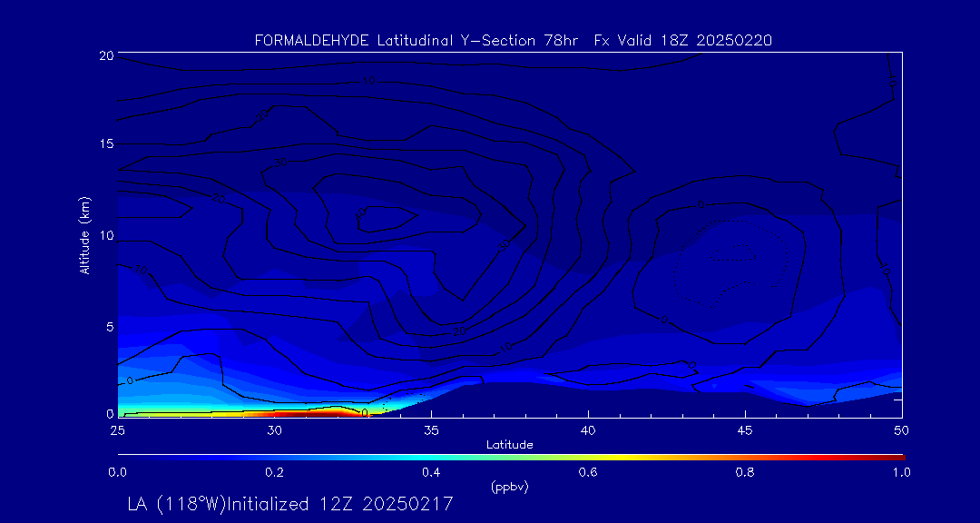Click the 'Latitude' horizontal axis label
Screen dimensions: 980x523
509,445
